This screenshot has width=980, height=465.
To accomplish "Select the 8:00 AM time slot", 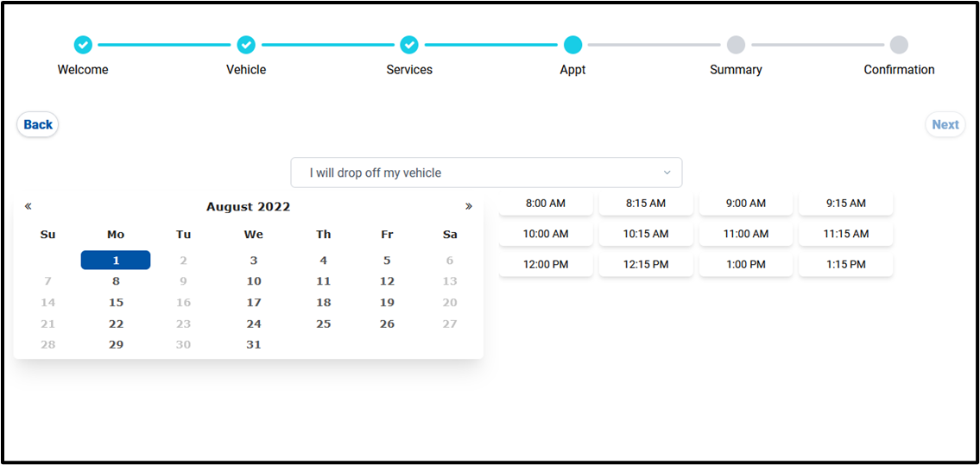I will [546, 204].
